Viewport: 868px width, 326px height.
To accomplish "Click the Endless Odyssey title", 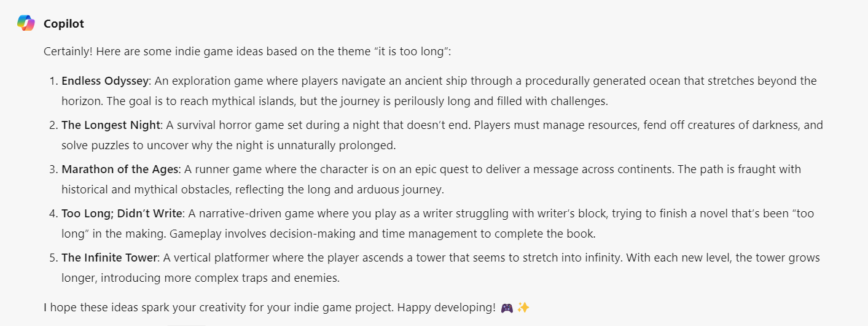I will coord(106,81).
